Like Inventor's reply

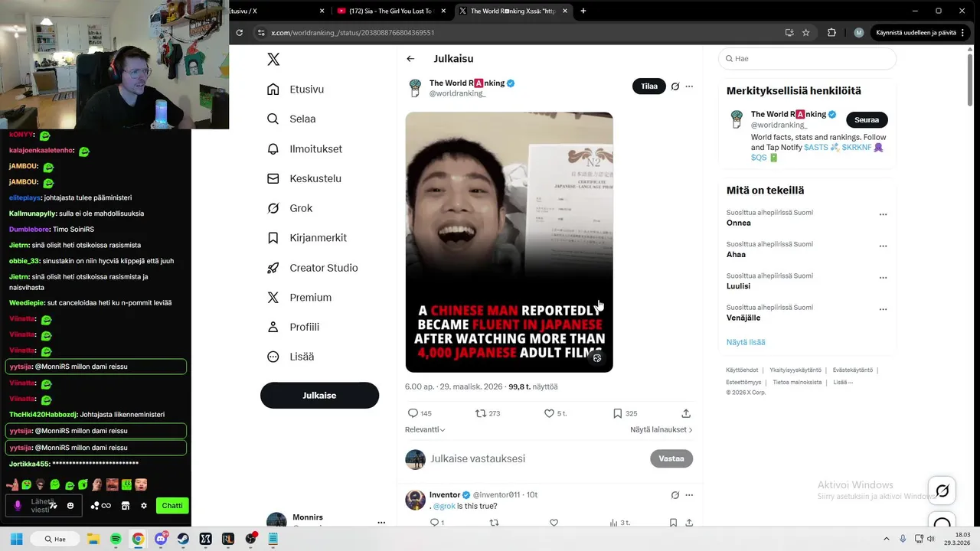pos(554,523)
